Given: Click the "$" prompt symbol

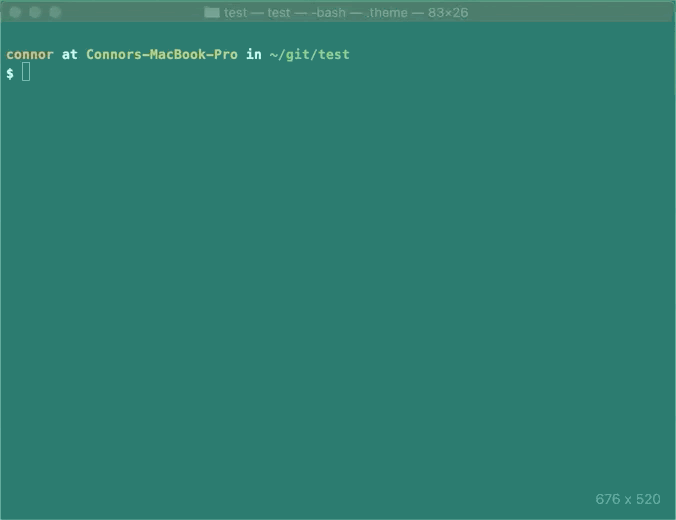Looking at the screenshot, I should pyautogui.click(x=10, y=73).
